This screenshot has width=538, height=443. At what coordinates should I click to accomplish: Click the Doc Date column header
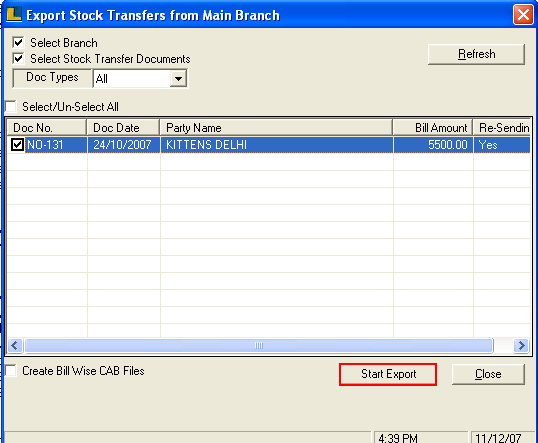pos(123,128)
